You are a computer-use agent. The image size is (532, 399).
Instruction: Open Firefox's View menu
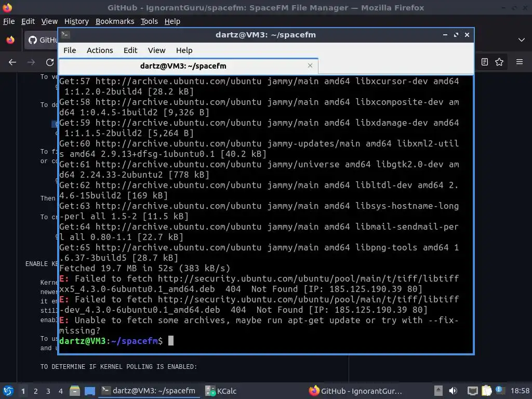click(x=49, y=21)
